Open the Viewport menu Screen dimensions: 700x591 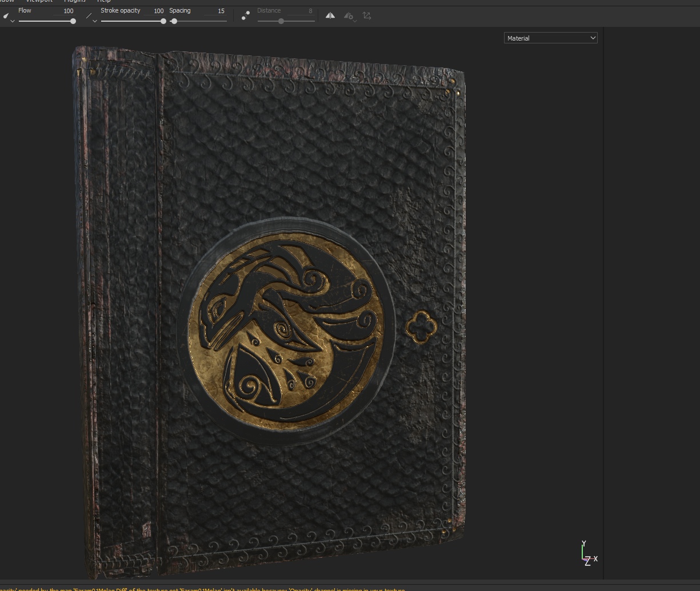pyautogui.click(x=39, y=1)
